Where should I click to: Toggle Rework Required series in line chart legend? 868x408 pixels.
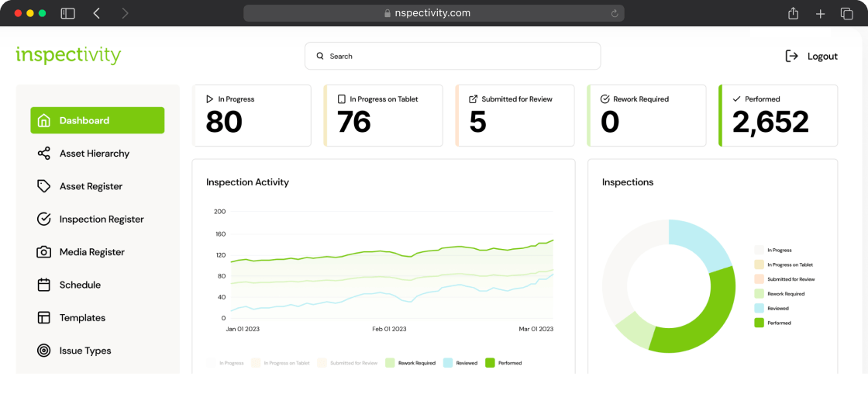click(x=410, y=363)
